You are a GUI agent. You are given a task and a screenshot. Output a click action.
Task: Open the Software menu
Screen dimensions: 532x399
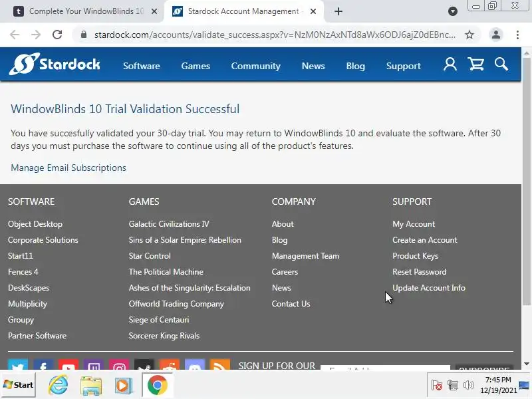142,66
